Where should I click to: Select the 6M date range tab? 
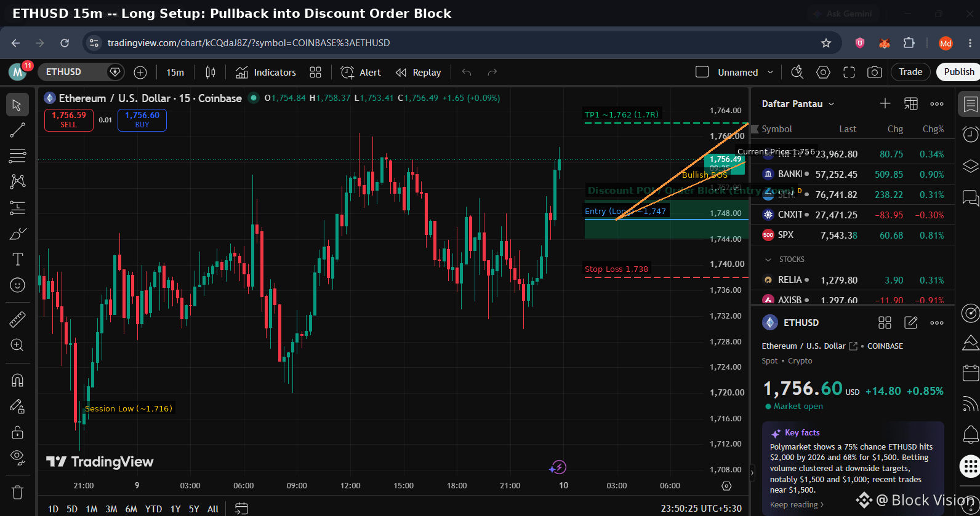[131, 509]
